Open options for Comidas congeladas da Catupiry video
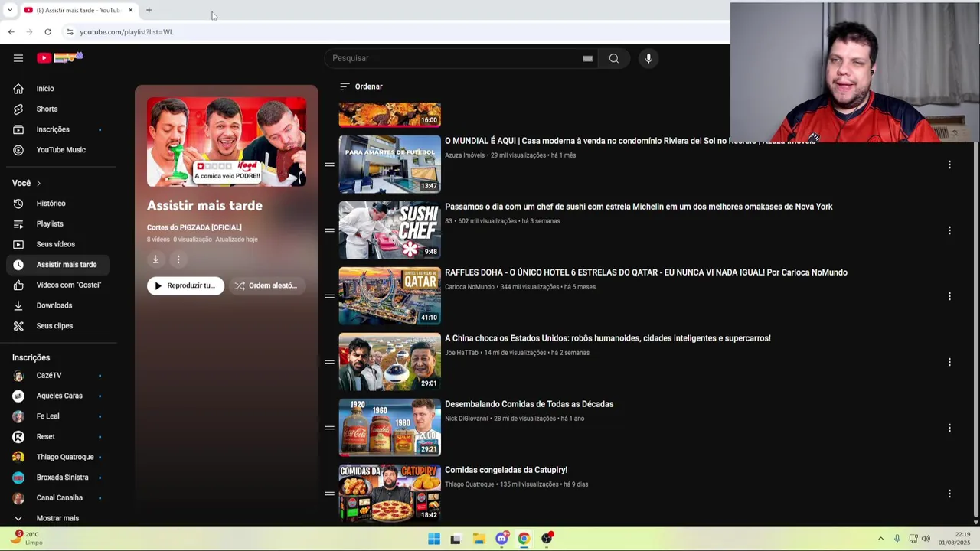This screenshot has width=980, height=551. [x=949, y=494]
